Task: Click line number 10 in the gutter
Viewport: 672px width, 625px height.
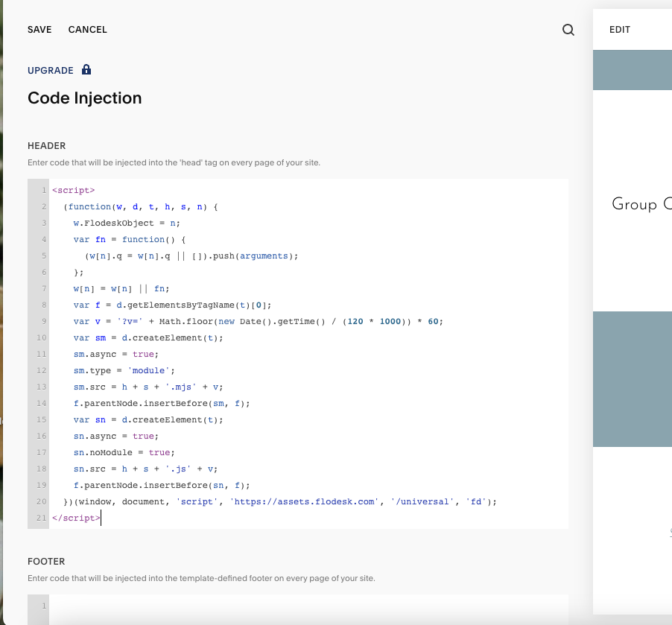Action: [40, 337]
